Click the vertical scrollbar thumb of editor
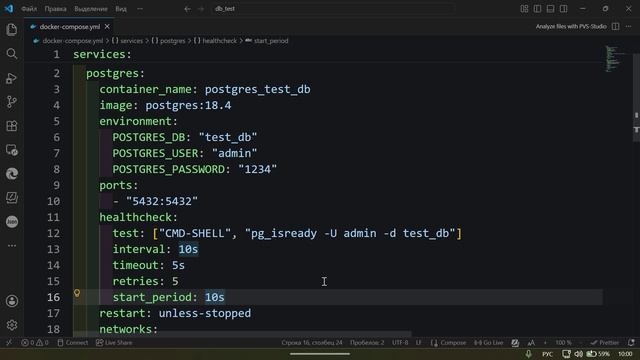640x360 pixels. (x=636, y=97)
